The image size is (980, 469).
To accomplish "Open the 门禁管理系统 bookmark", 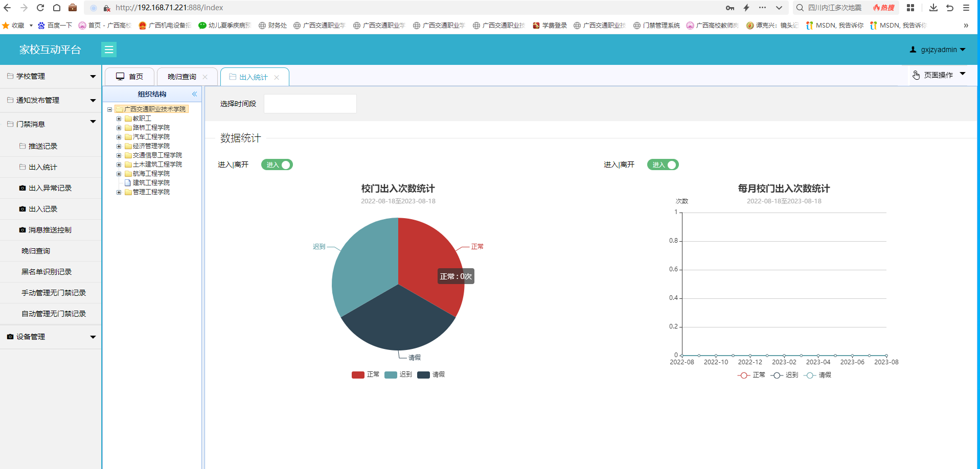I will [656, 25].
